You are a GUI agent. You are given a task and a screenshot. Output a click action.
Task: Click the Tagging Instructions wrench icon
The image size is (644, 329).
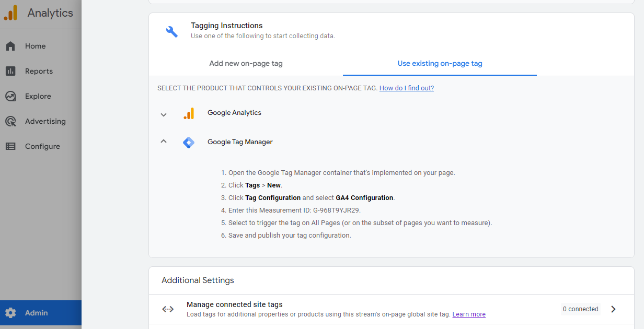point(171,31)
